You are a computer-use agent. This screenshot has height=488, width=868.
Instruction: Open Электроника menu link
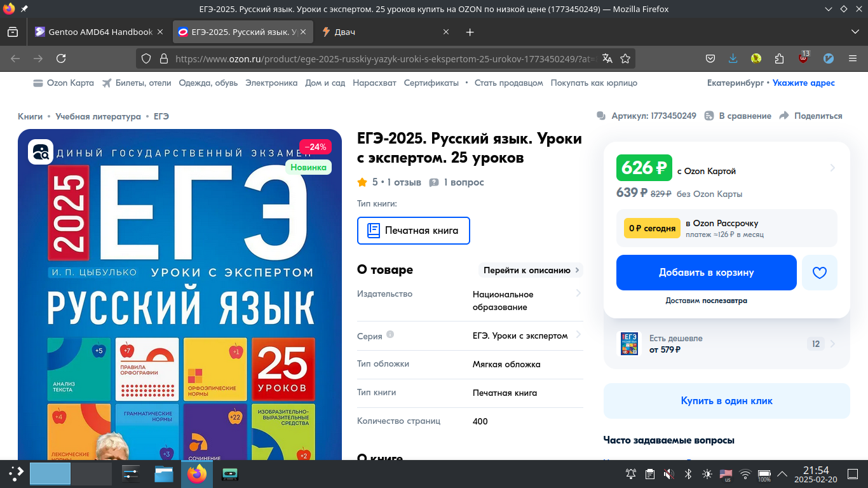(x=271, y=83)
